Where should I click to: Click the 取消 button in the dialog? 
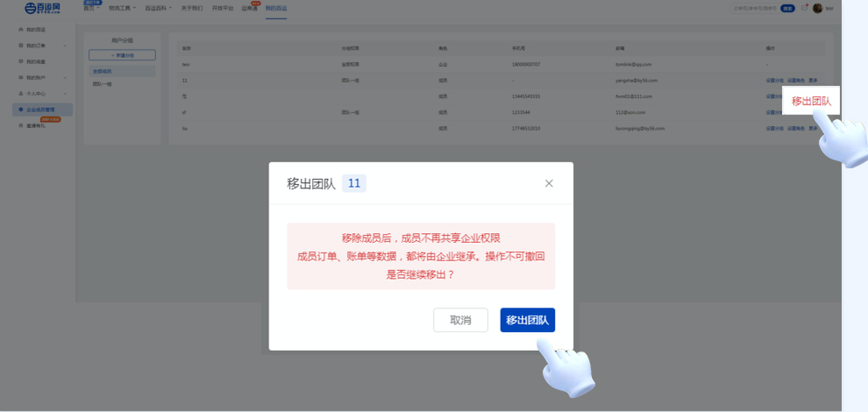461,320
